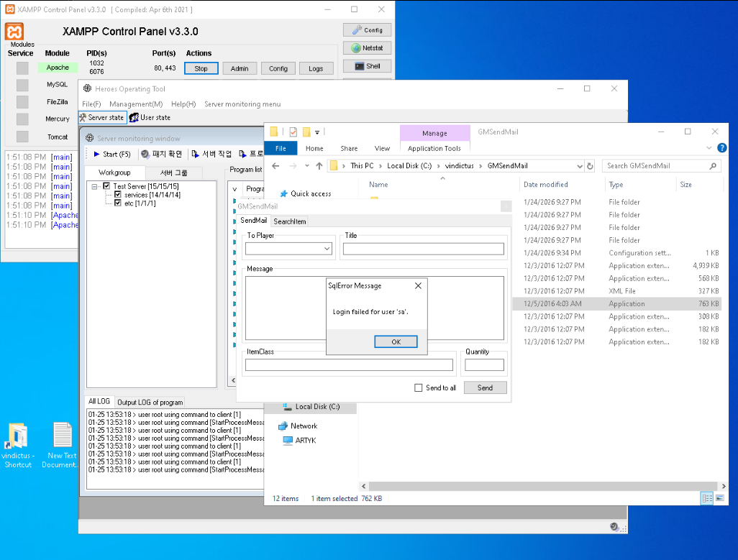The height and width of the screenshot is (560, 738).
Task: Stop the Apache module
Action: click(201, 68)
